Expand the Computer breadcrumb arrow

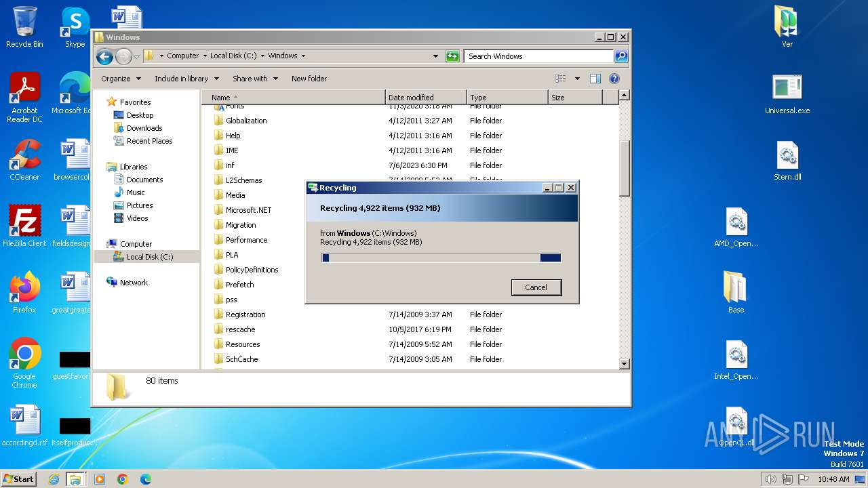click(204, 56)
